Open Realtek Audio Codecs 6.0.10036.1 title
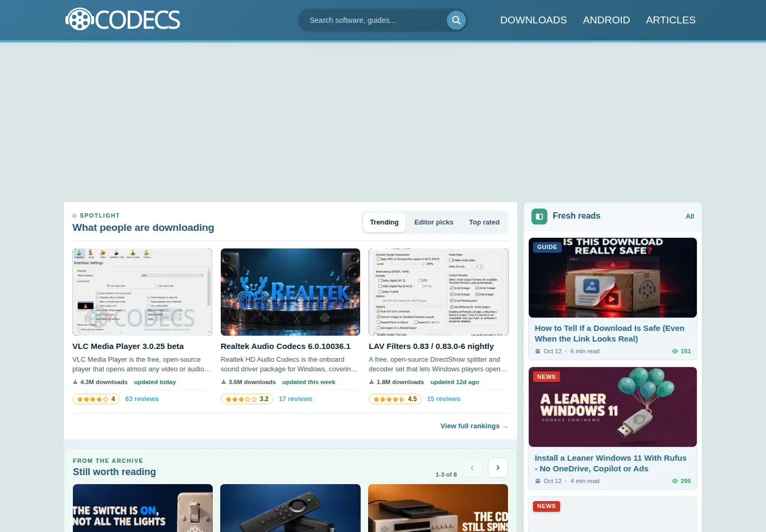766x532 pixels. (x=286, y=346)
